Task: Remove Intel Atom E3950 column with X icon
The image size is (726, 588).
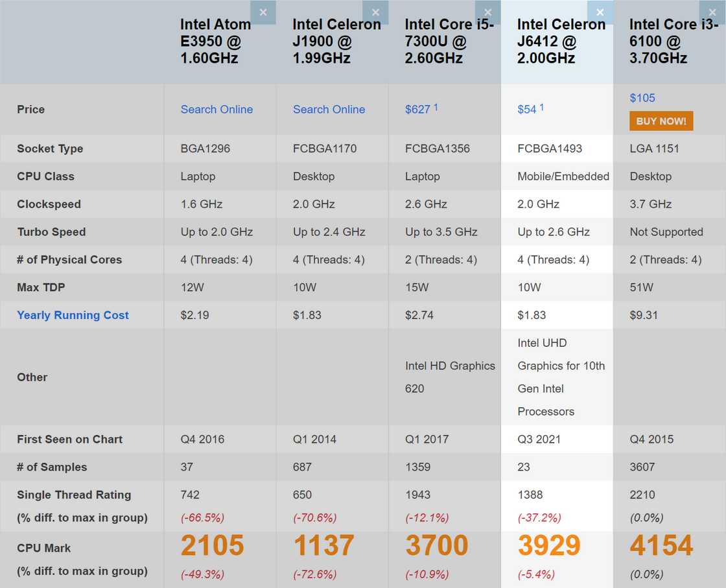Action: (263, 12)
